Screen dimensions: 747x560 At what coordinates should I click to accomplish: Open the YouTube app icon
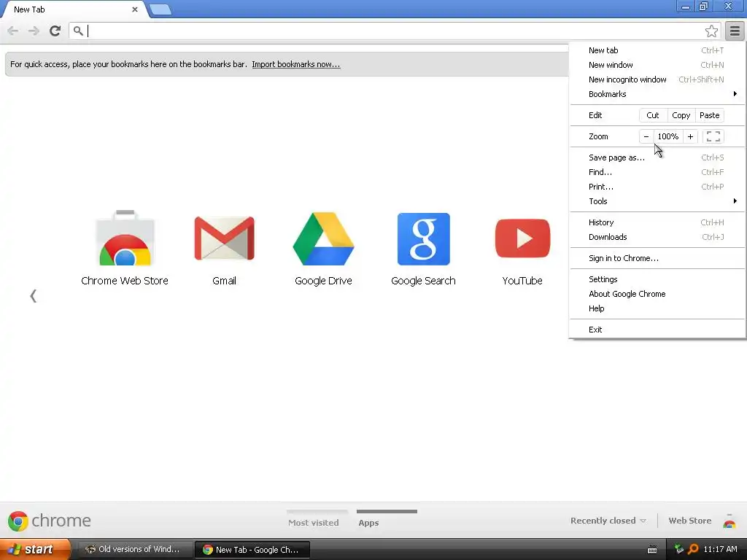[x=522, y=238]
